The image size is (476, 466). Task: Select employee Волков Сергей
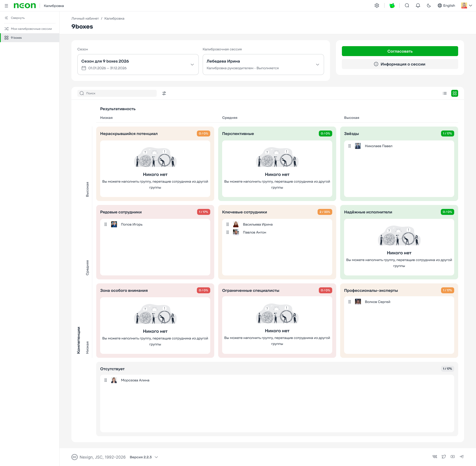378,302
